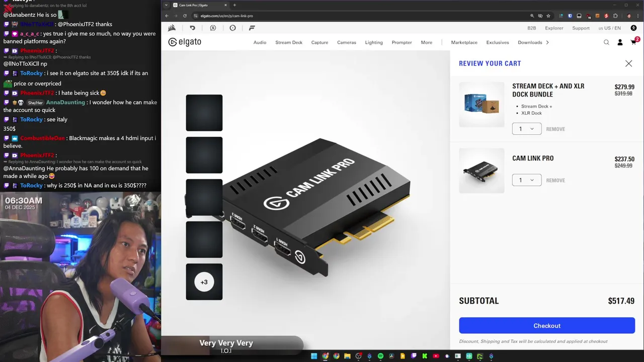Click Stream Deck bundle cart image
Image resolution: width=644 pixels, height=362 pixels.
pyautogui.click(x=481, y=104)
